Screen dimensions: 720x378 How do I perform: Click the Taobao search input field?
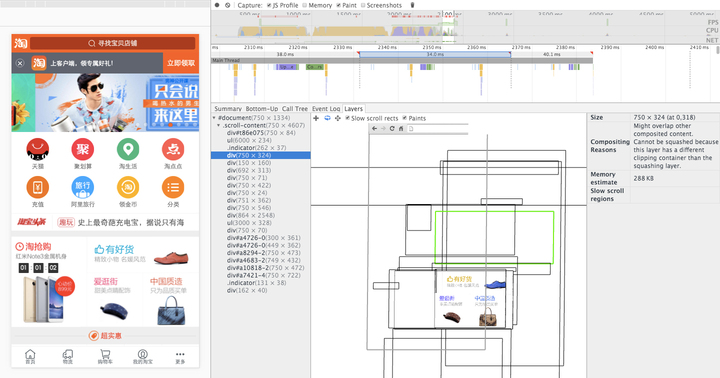[112, 43]
